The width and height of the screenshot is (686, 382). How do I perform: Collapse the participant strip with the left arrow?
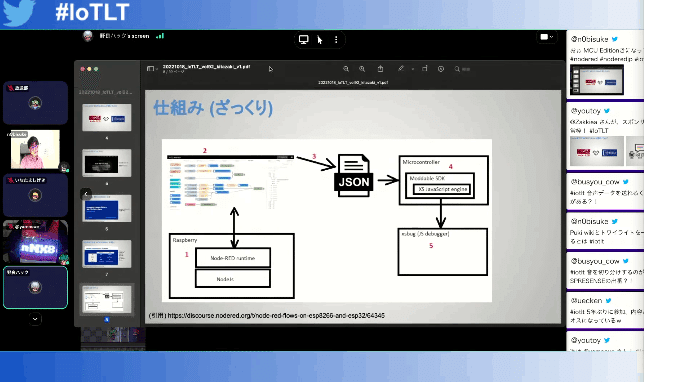click(x=86, y=194)
